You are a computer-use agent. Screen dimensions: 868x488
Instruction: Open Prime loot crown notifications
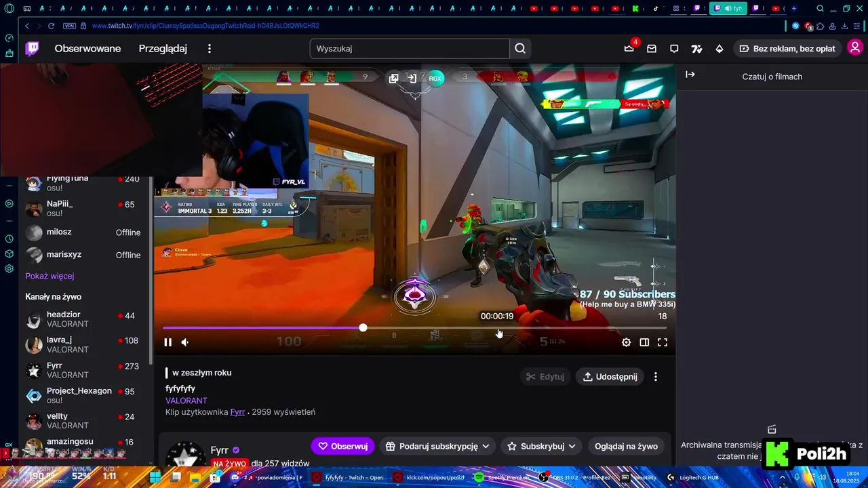629,48
